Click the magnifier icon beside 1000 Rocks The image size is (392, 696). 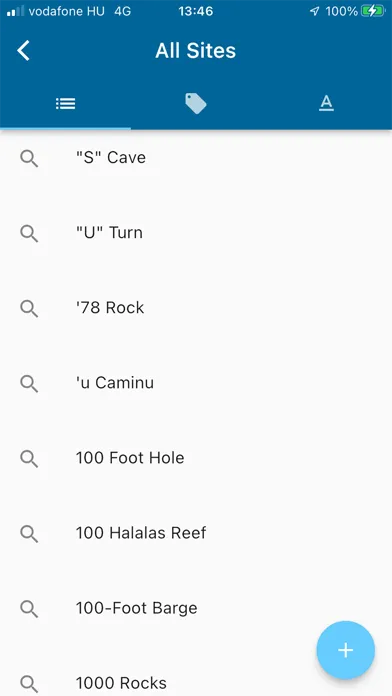pos(29,684)
